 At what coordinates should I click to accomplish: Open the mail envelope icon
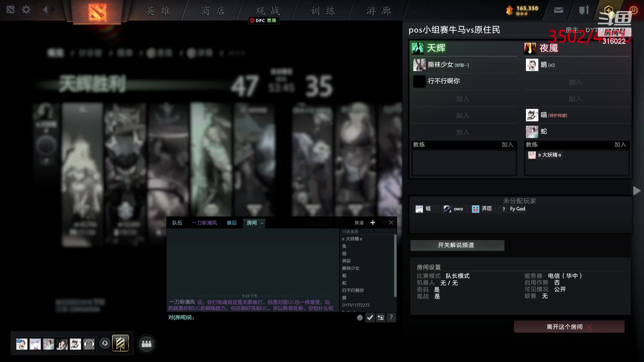(x=558, y=10)
